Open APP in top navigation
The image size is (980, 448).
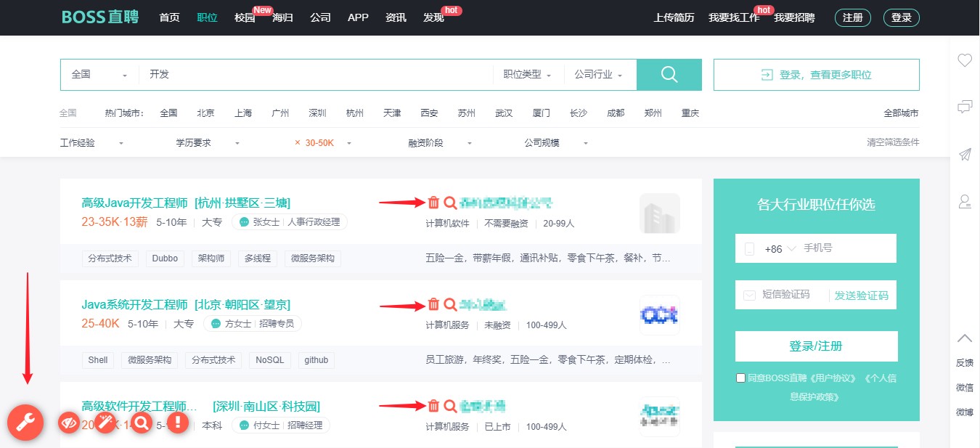click(358, 17)
